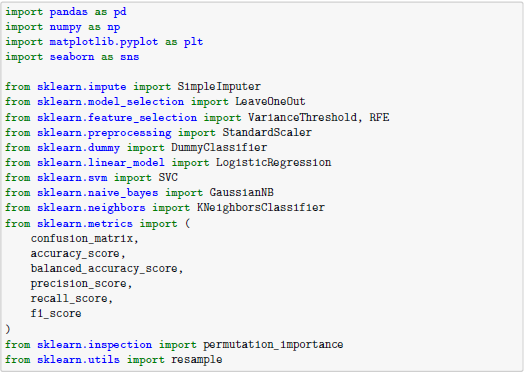Click 'sklearn.preprocessing' module path
Screen dimensions: 525x372
pos(104,132)
